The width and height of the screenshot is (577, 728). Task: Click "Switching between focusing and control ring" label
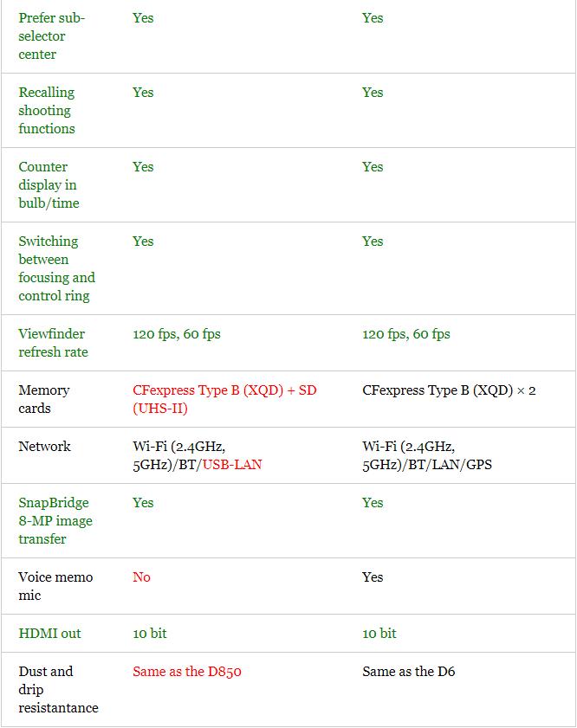tap(56, 268)
